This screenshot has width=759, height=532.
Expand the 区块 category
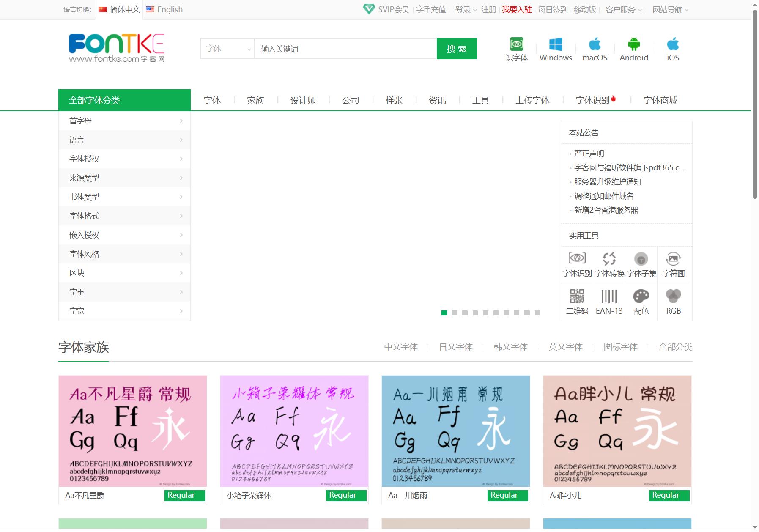click(x=125, y=273)
